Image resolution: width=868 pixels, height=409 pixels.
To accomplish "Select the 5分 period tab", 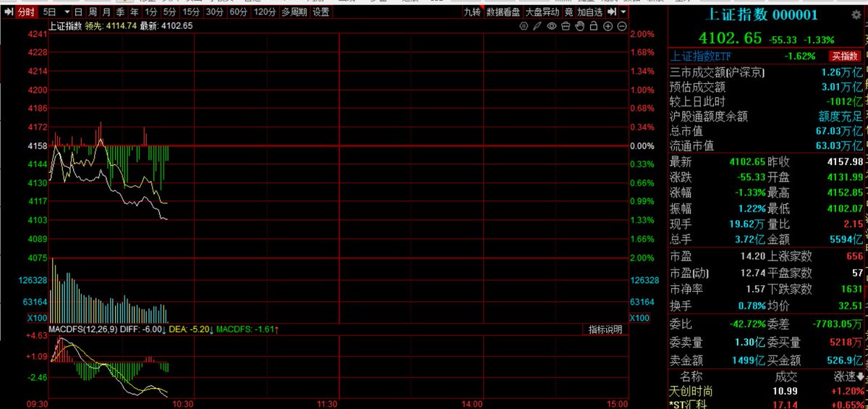I will point(169,12).
